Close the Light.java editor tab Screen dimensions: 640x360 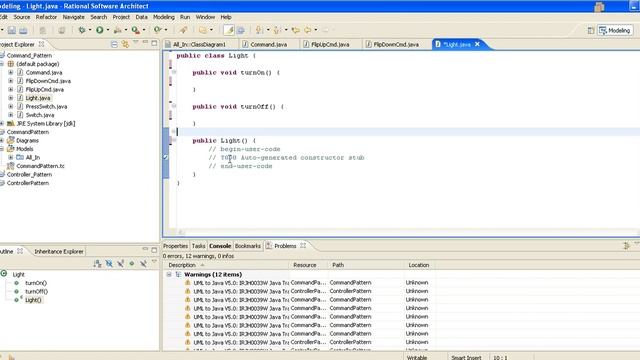477,44
